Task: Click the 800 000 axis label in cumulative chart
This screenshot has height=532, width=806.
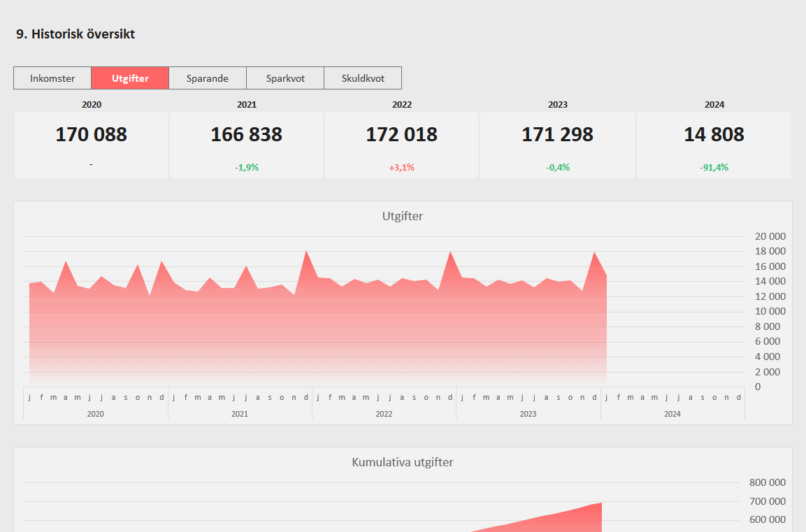Action: (x=768, y=482)
